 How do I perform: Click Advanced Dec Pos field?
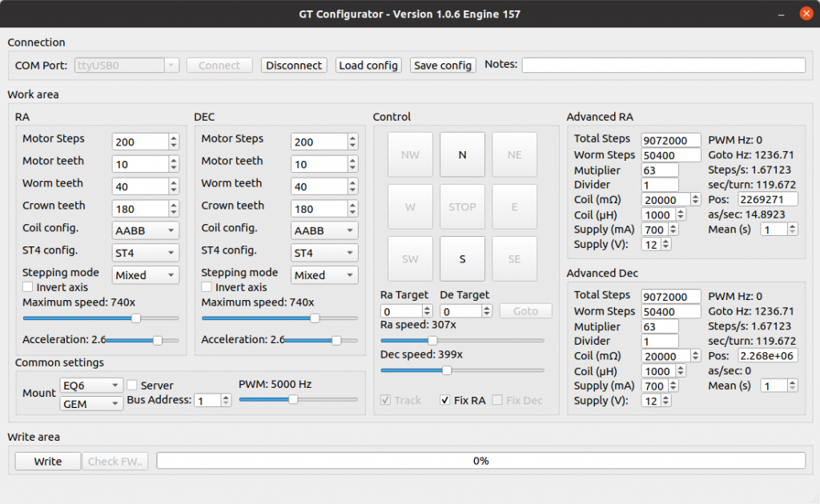pyautogui.click(x=768, y=356)
